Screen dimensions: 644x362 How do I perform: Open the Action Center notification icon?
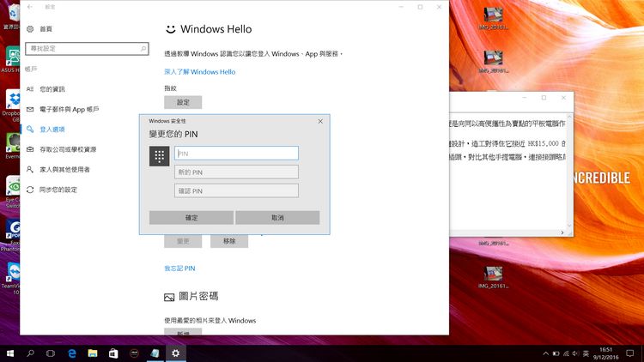630,353
